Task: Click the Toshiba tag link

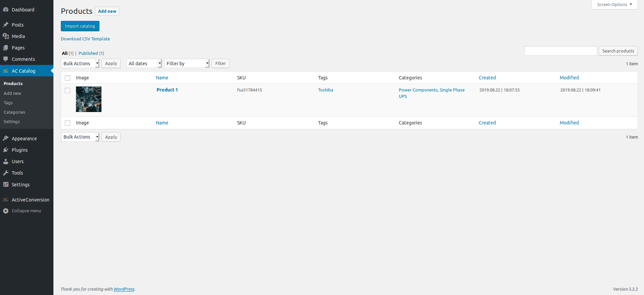Action: (326, 90)
